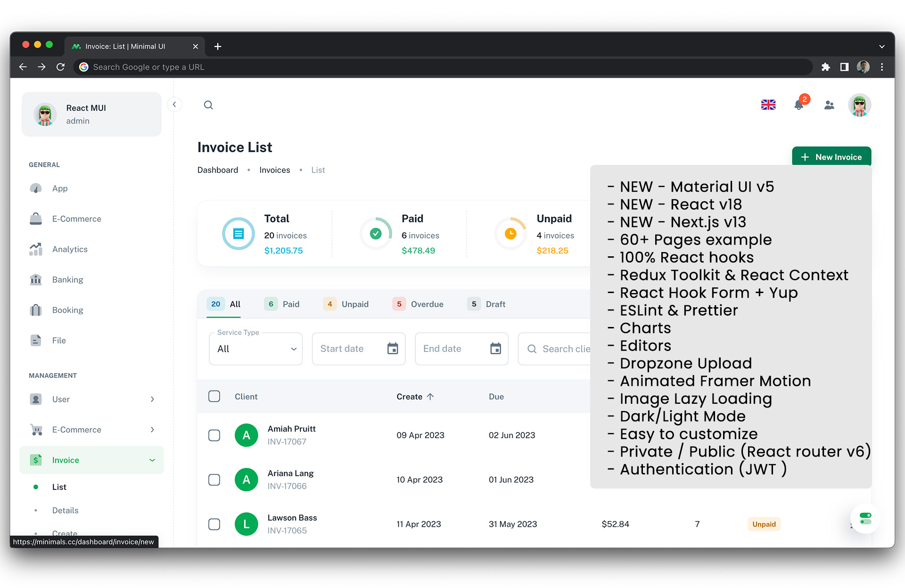Click the Paid invoices progress ring
The image size is (905, 588).
(376, 234)
